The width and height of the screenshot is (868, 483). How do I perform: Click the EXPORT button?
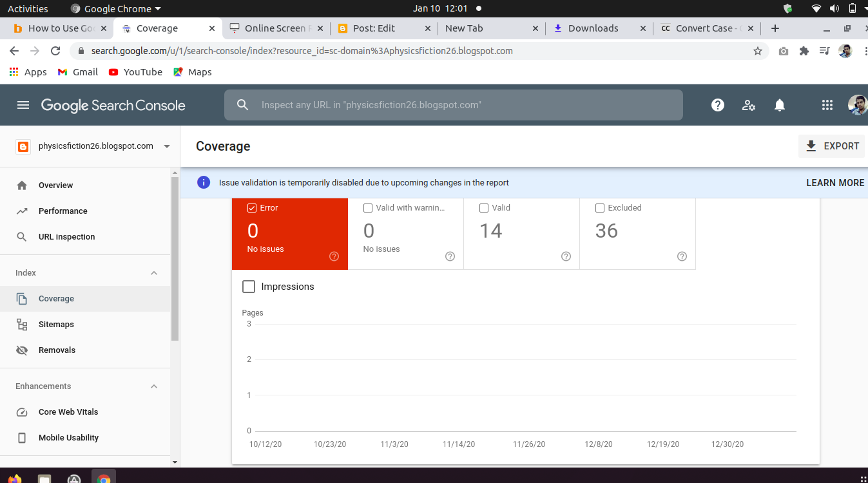click(831, 146)
